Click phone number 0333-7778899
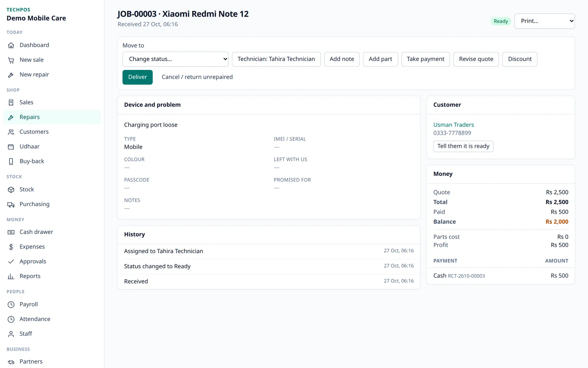The height and width of the screenshot is (368, 588). coord(452,133)
